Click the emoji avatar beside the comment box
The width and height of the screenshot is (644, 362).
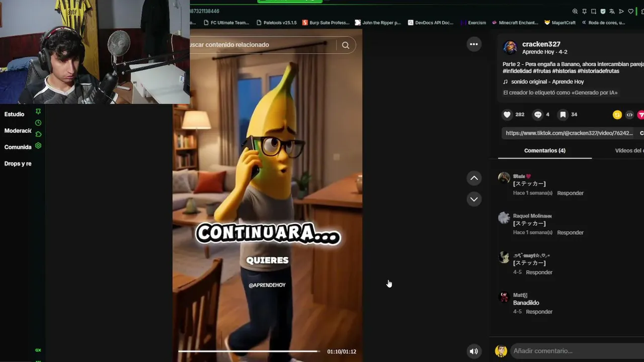501,351
